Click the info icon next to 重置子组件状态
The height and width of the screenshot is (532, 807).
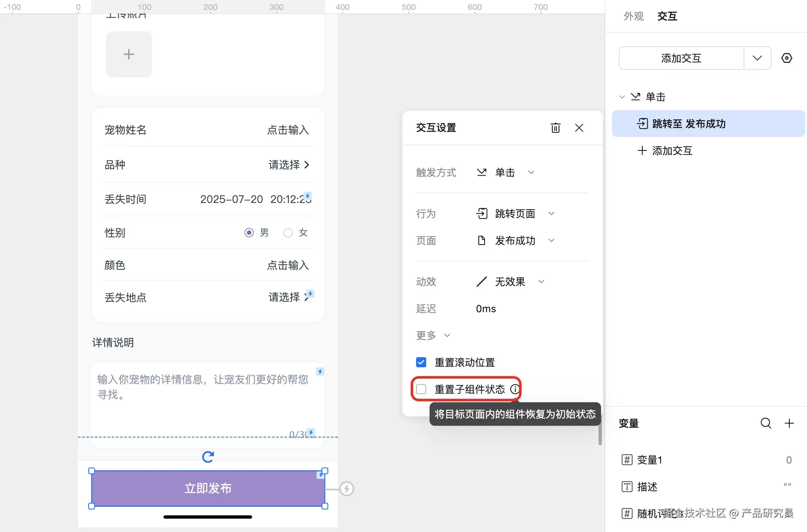point(514,389)
